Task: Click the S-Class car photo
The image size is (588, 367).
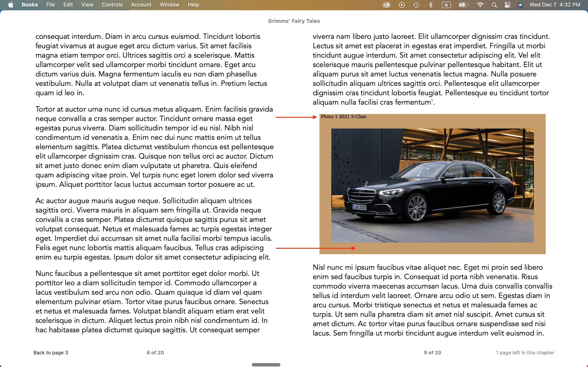Action: coord(432,185)
